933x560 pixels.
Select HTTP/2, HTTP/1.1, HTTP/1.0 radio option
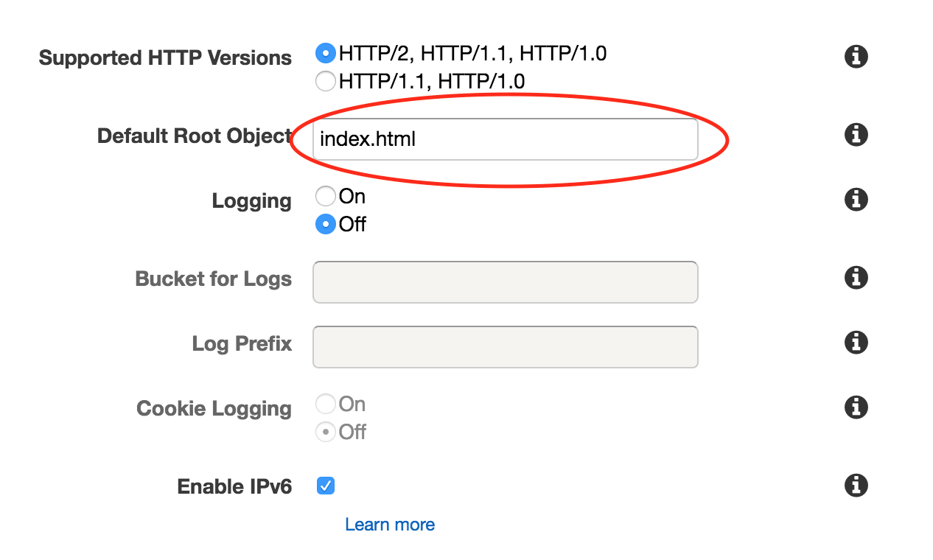point(325,53)
